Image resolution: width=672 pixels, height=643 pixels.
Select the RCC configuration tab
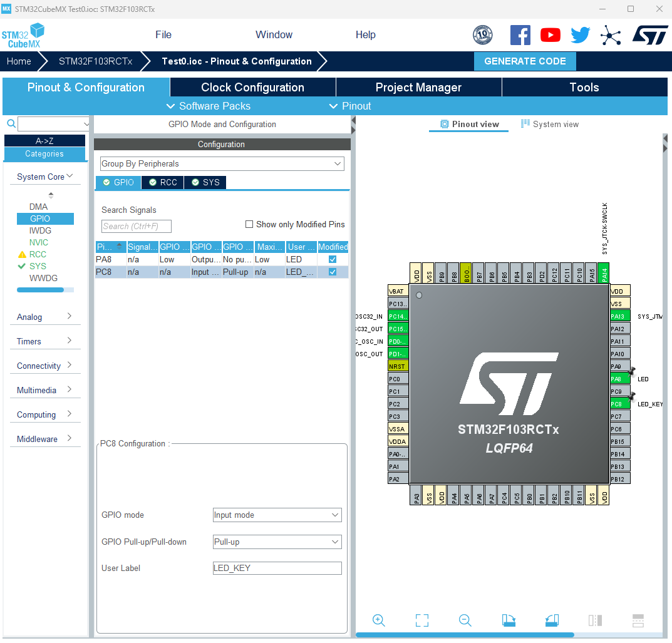(x=163, y=182)
